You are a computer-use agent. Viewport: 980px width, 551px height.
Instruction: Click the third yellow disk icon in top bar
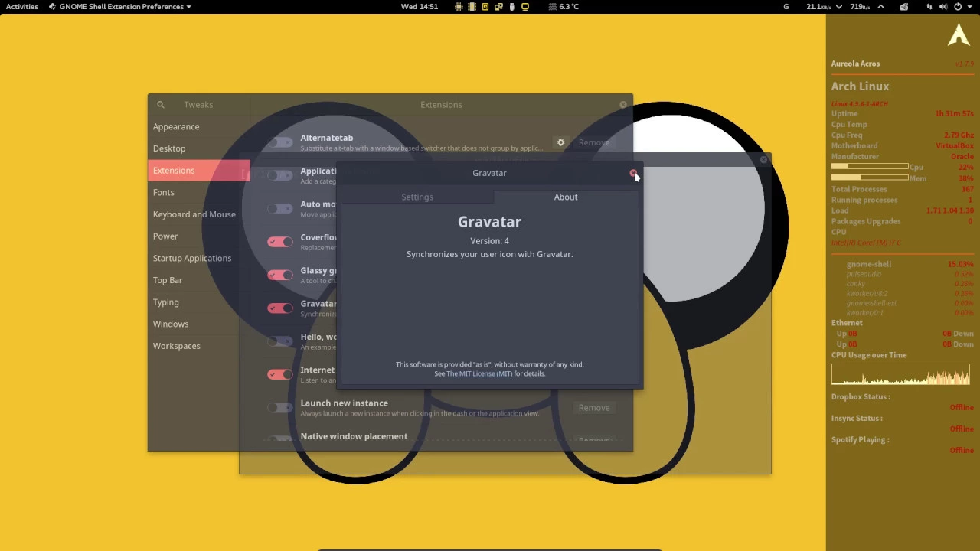(x=485, y=6)
